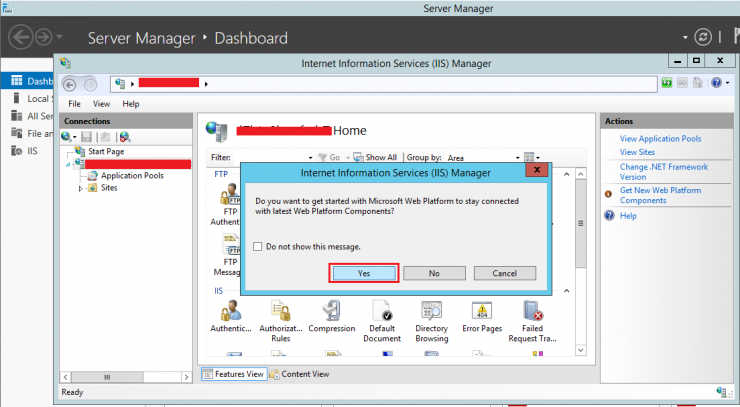Click the features list scroll down arrow

click(x=580, y=350)
